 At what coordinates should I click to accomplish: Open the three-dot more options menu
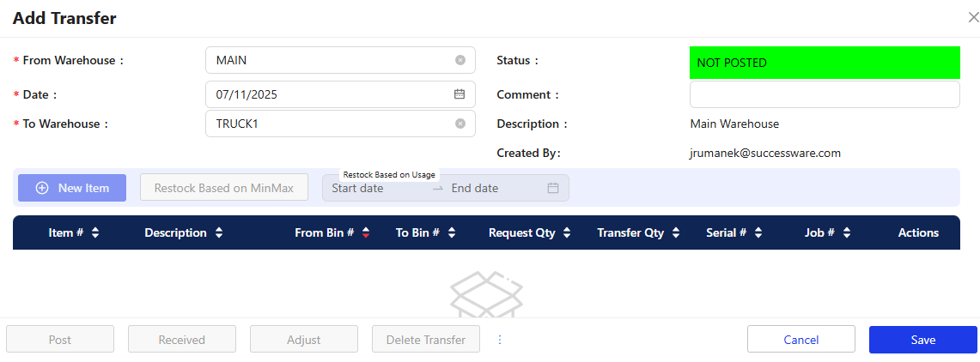500,340
